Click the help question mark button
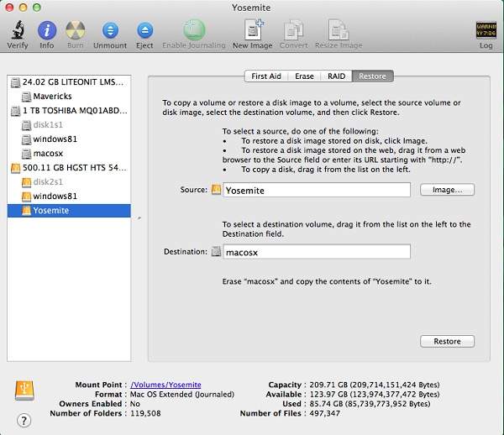504x435 pixels. (x=25, y=419)
